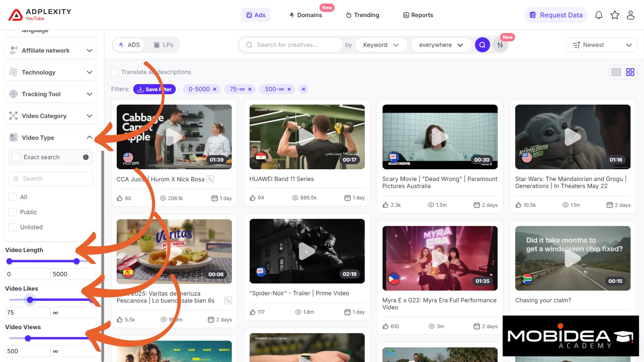Click the purple search magnifier button

pyautogui.click(x=482, y=45)
